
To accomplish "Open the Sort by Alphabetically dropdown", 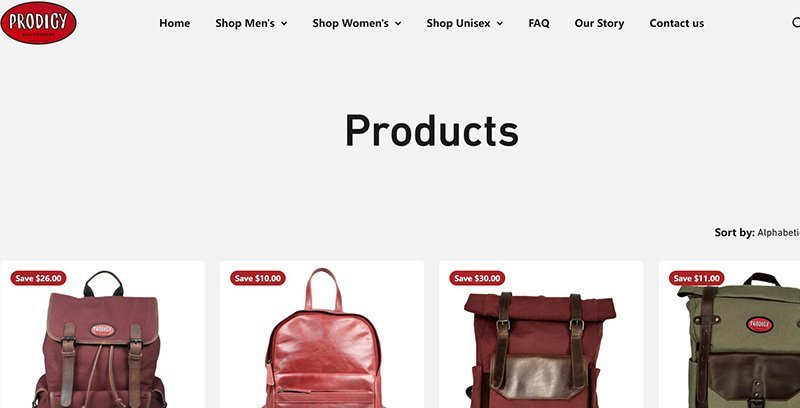I will tap(778, 233).
